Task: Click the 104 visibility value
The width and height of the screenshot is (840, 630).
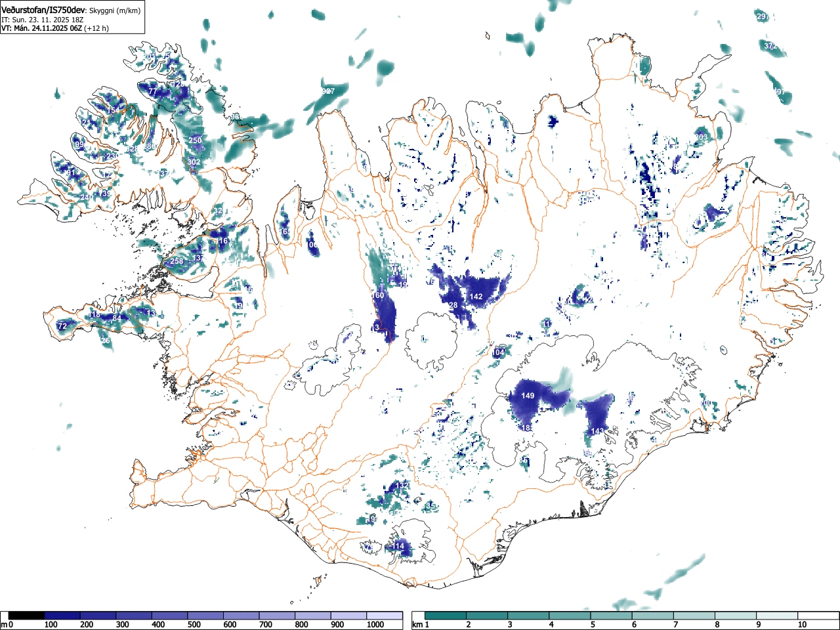Action: click(x=498, y=352)
